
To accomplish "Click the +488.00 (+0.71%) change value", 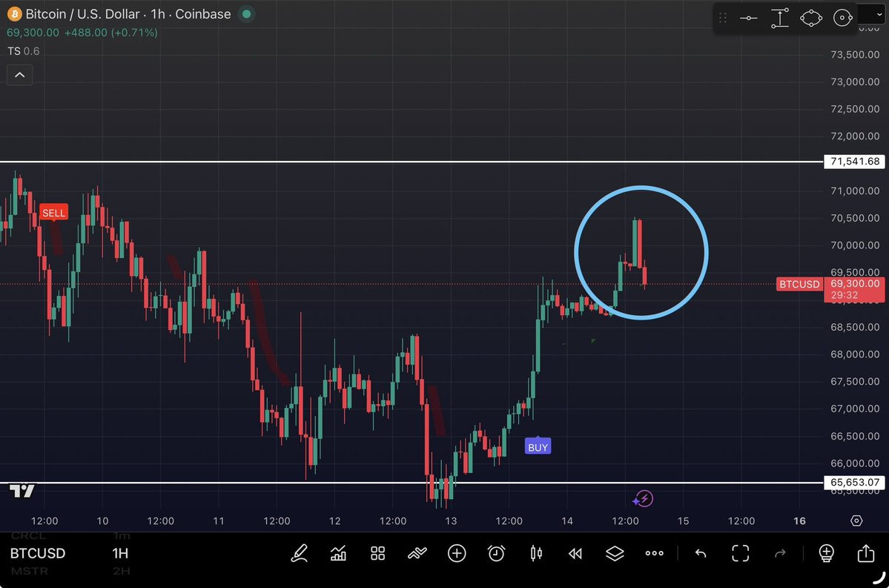I will [111, 33].
